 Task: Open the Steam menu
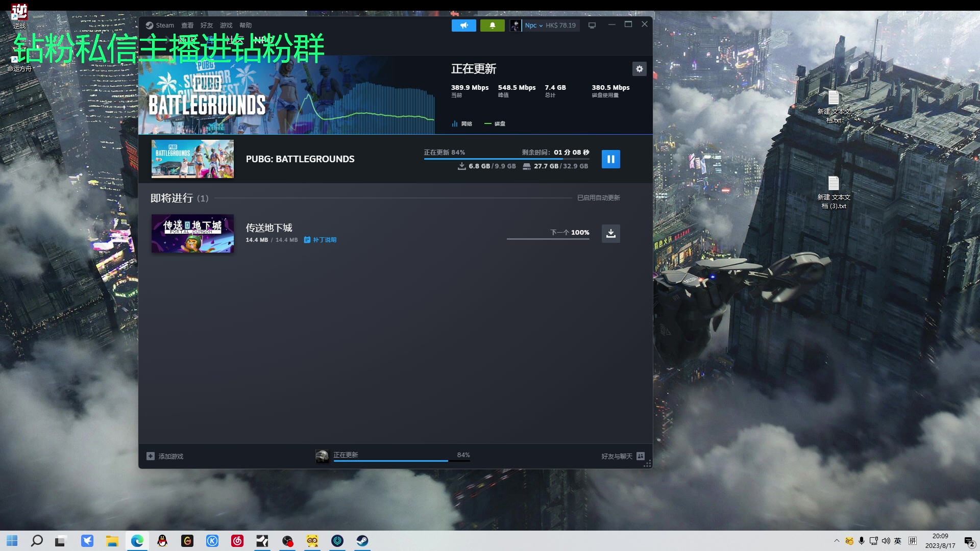[160, 26]
